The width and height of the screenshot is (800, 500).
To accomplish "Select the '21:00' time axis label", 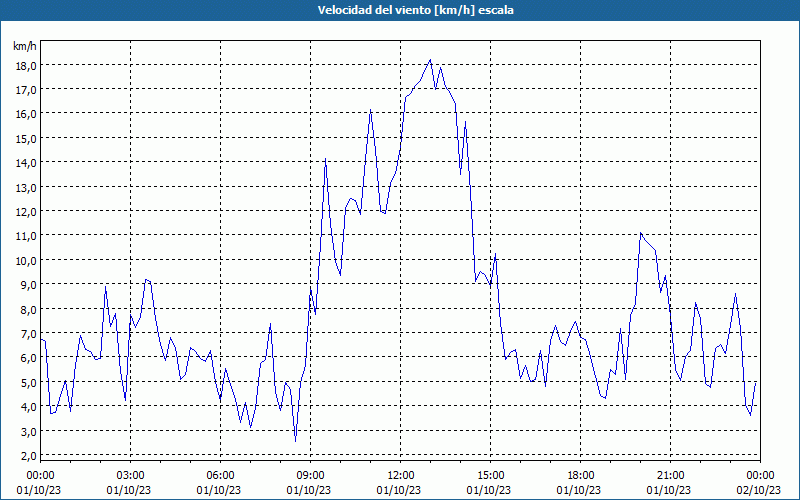I will click(670, 476).
